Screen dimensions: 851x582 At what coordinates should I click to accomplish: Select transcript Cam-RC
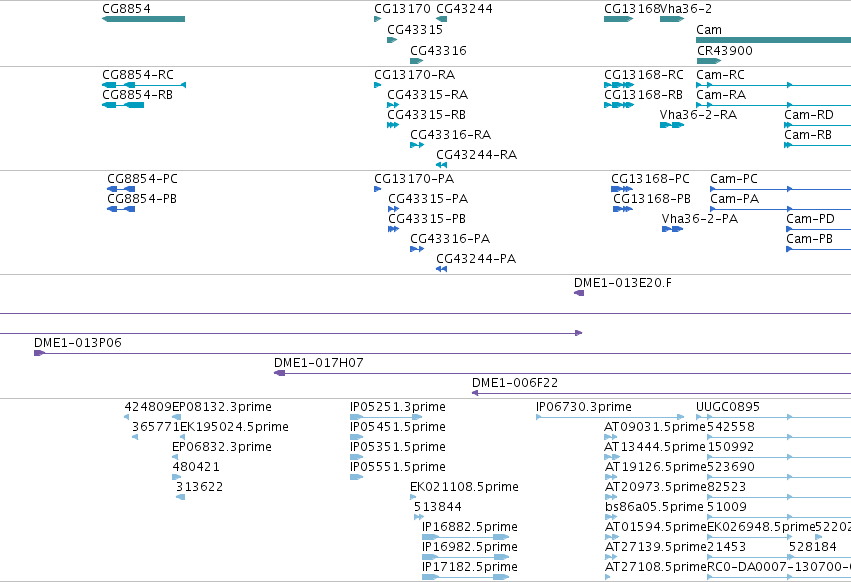point(721,74)
